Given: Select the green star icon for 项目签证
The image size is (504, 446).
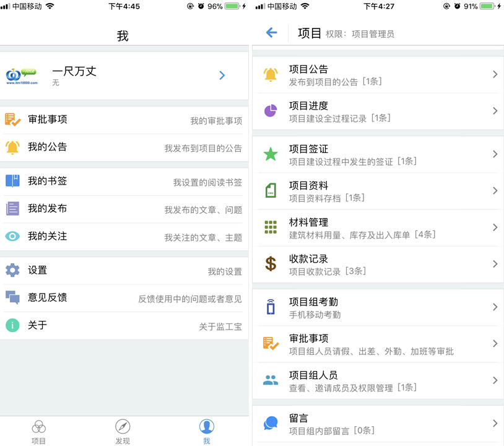Looking at the screenshot, I should point(271,154).
